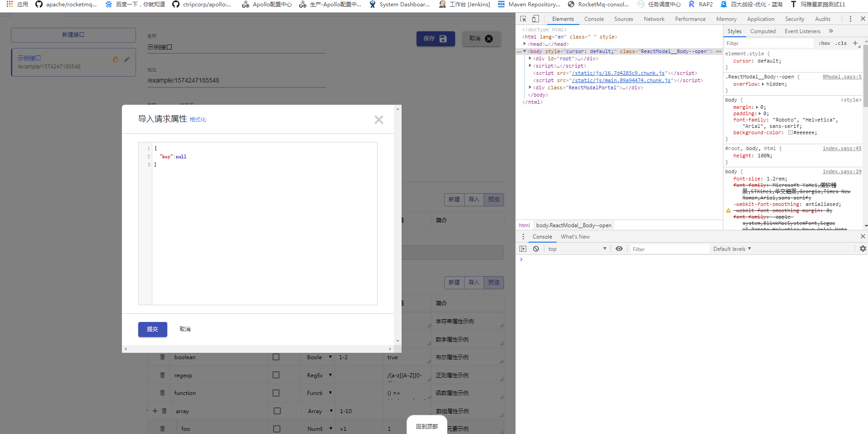Switch to the Network tab in DevTools

click(x=654, y=19)
